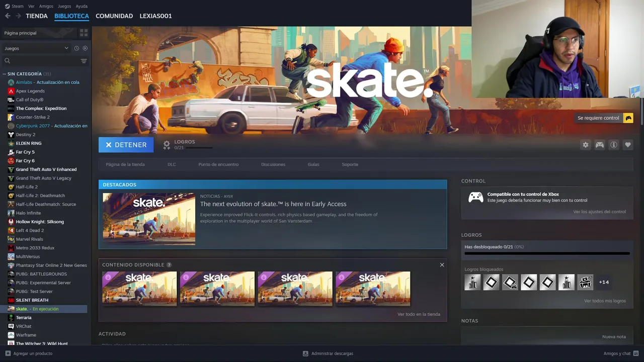
Task: Click the Xbox controller icon in Control panel
Action: point(476,197)
